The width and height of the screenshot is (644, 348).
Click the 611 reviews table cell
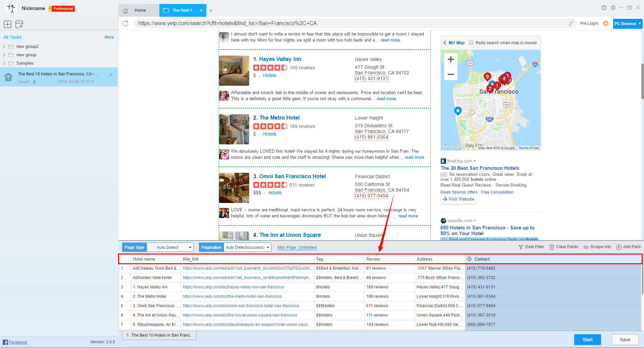click(389, 306)
